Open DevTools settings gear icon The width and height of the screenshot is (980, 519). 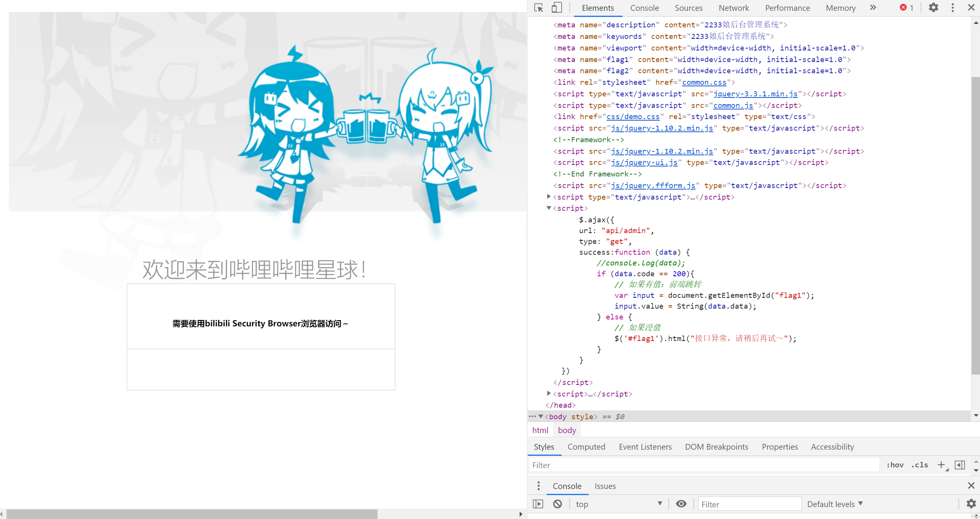[x=933, y=8]
